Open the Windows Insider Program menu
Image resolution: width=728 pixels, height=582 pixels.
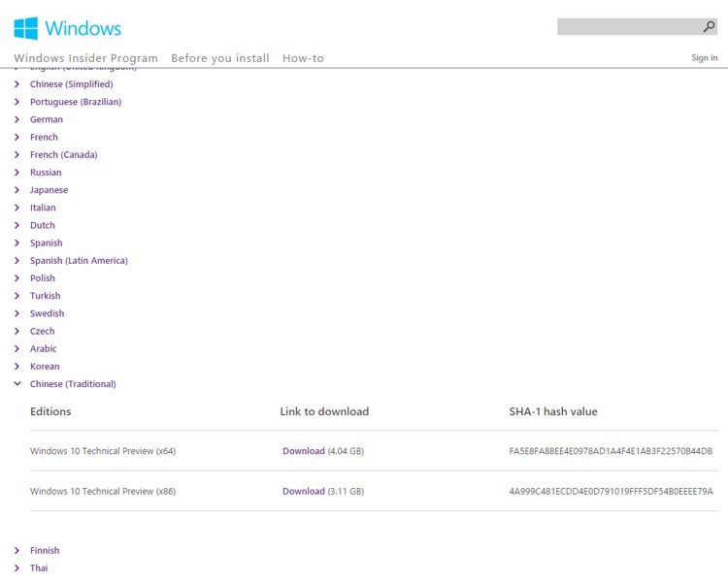(85, 58)
